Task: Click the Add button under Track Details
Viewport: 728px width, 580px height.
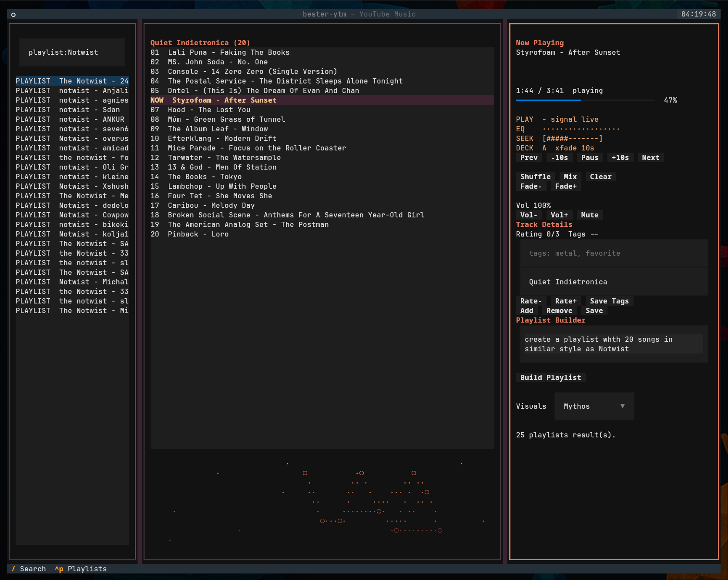Action: [x=527, y=310]
